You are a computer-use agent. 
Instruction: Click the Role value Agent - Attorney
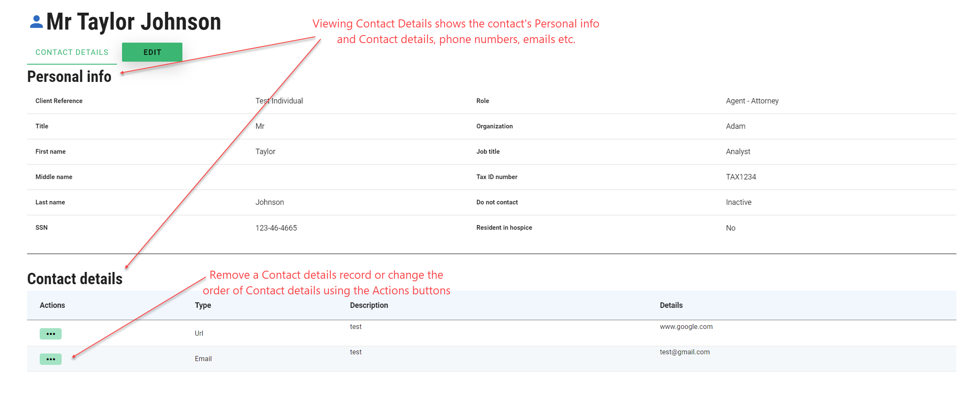[752, 101]
